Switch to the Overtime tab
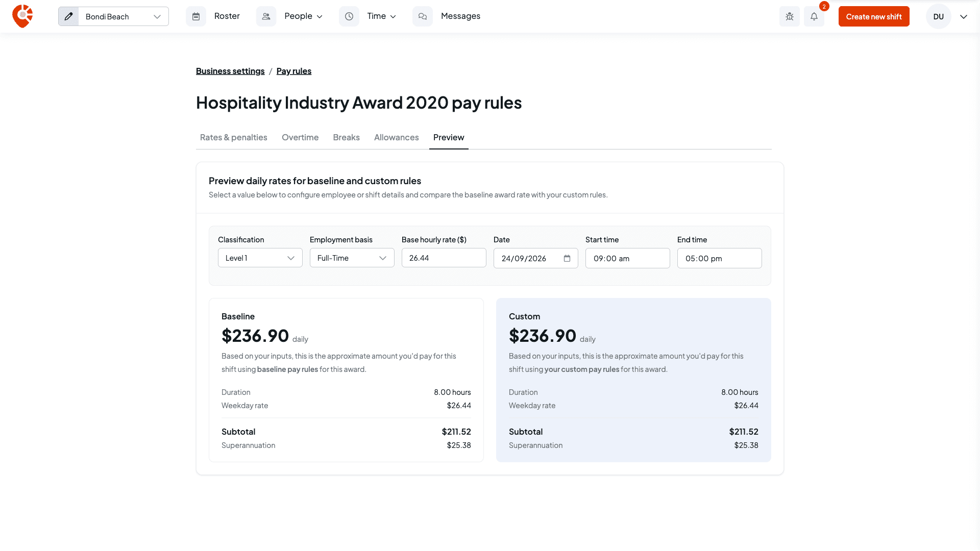Screen dimensions: 980x551 pyautogui.click(x=300, y=137)
